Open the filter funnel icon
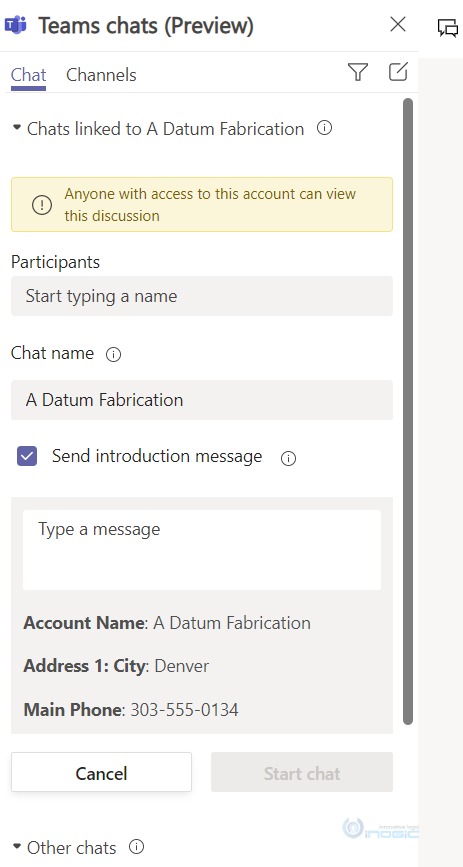The width and height of the screenshot is (463, 867). (358, 72)
